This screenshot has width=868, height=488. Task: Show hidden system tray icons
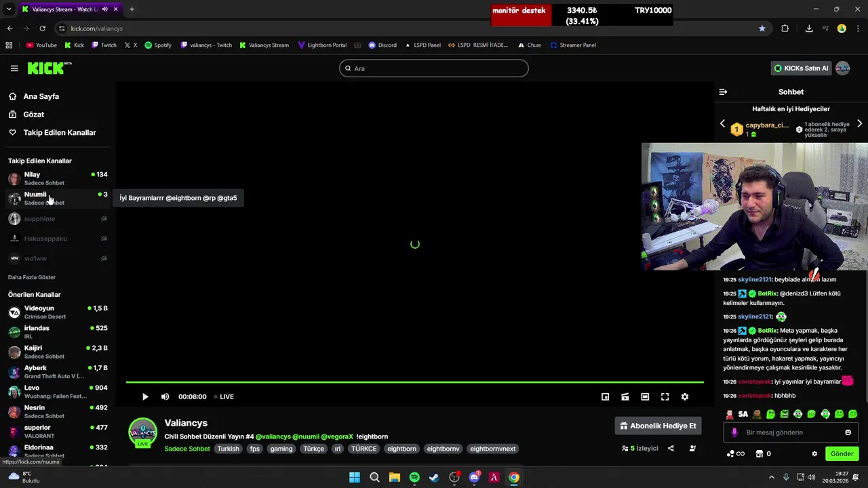click(x=771, y=477)
